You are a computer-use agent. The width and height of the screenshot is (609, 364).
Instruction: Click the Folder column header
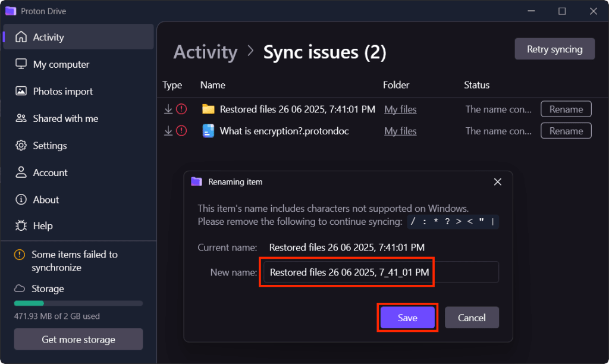[x=395, y=84]
